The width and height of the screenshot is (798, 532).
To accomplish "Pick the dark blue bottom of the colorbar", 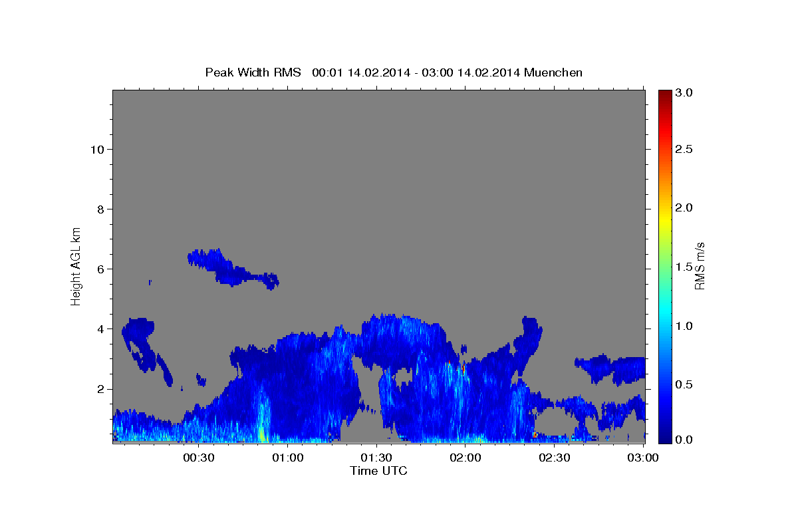I will click(664, 438).
